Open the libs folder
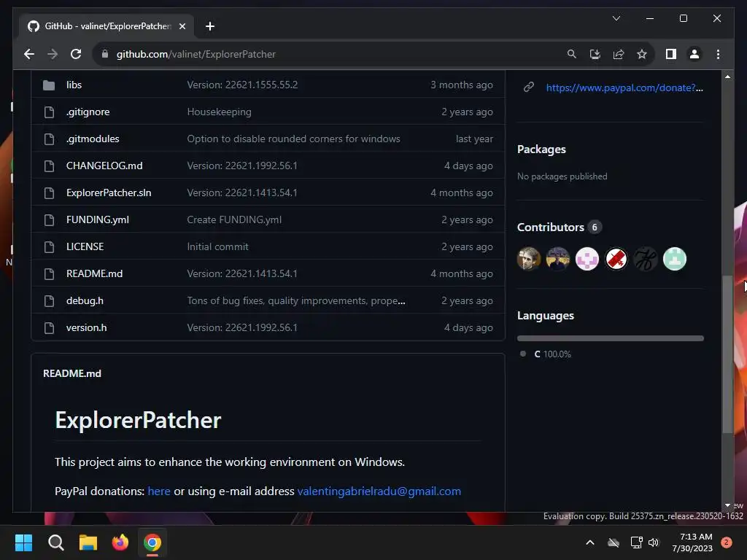Screen dimensions: 747x560 [74, 85]
